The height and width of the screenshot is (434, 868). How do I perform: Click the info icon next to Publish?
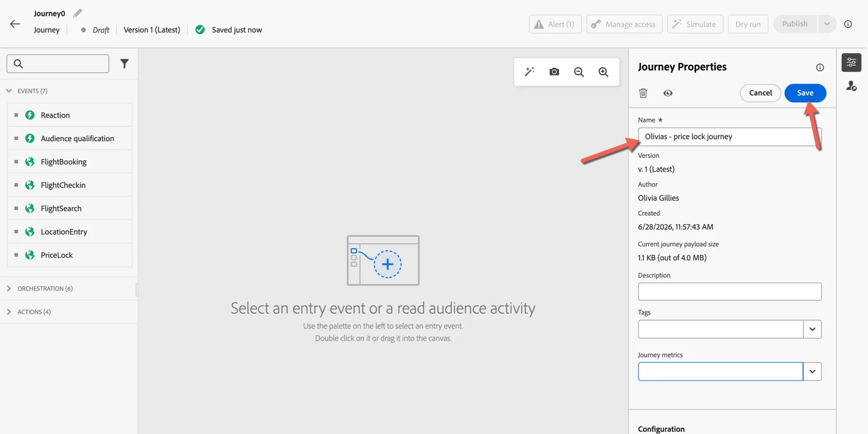tap(848, 24)
